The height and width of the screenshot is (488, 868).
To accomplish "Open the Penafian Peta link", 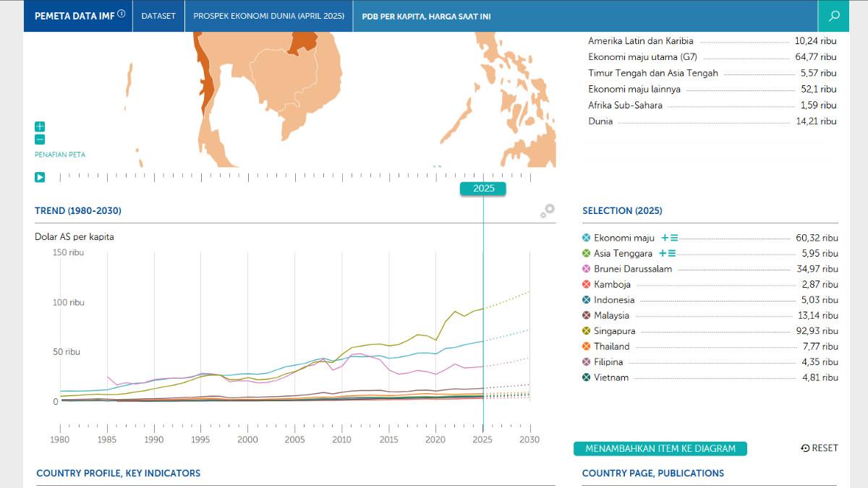I will 60,155.
